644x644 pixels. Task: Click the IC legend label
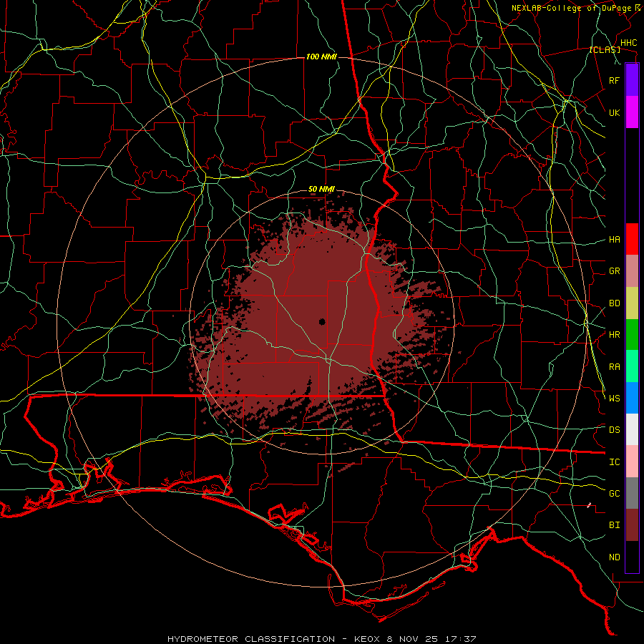(614, 462)
